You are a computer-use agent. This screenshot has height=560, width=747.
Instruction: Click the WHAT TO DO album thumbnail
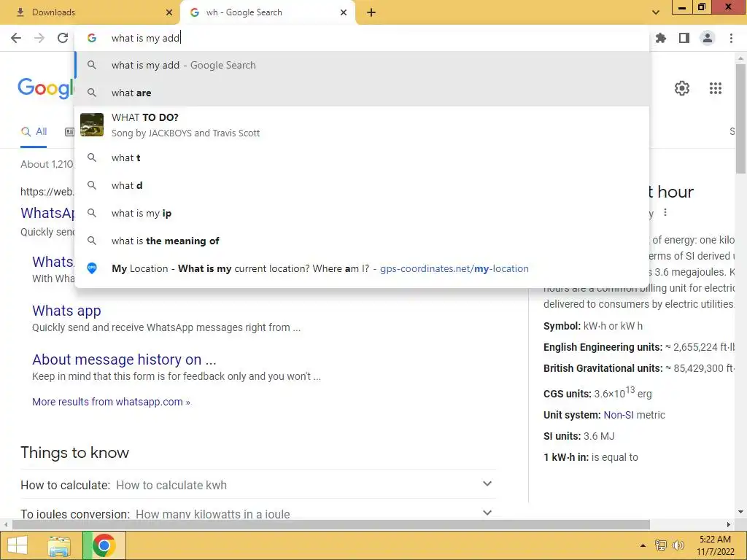(x=92, y=125)
